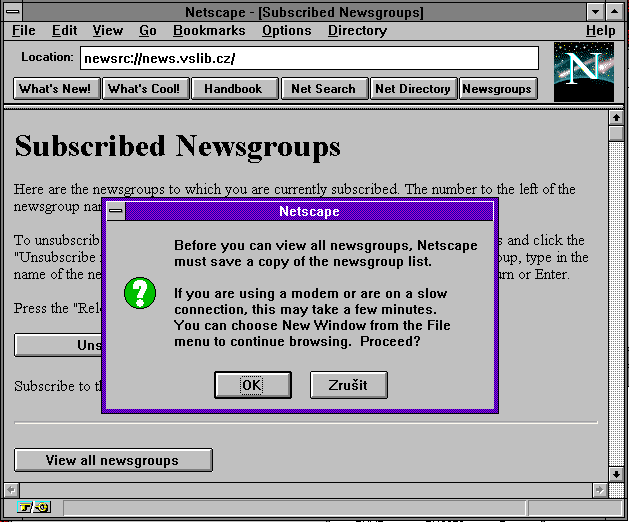The width and height of the screenshot is (629, 522).
Task: Confirm the dialog with OK
Action: tap(253, 385)
